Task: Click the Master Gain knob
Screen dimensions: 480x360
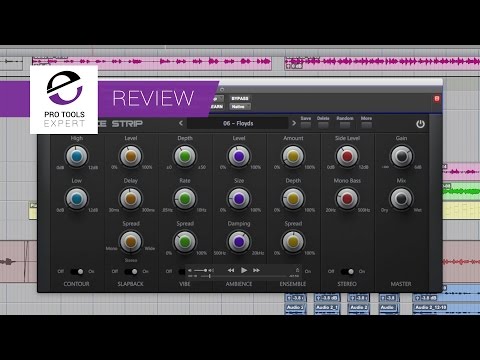Action: (401, 156)
